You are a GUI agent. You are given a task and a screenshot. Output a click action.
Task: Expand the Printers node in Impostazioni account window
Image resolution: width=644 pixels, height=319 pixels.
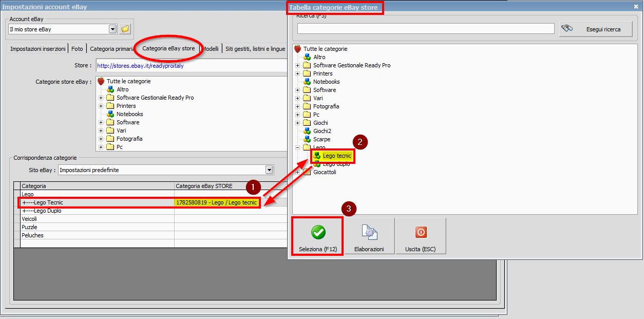pyautogui.click(x=101, y=106)
